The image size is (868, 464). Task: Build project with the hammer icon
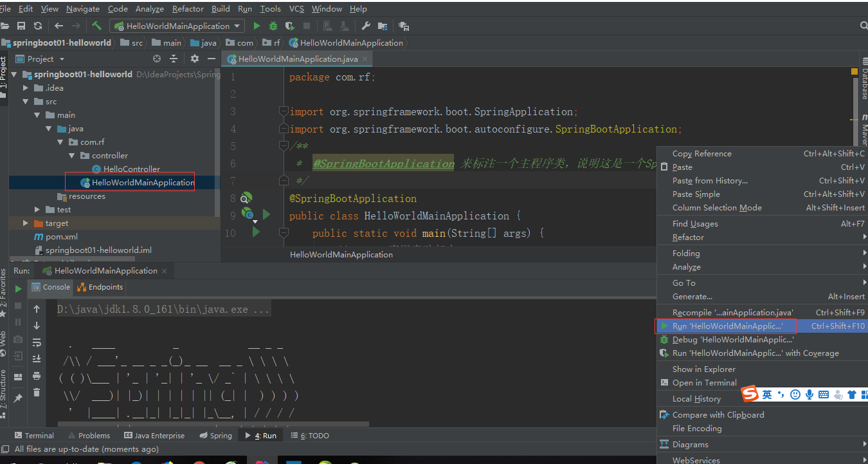[x=96, y=26]
